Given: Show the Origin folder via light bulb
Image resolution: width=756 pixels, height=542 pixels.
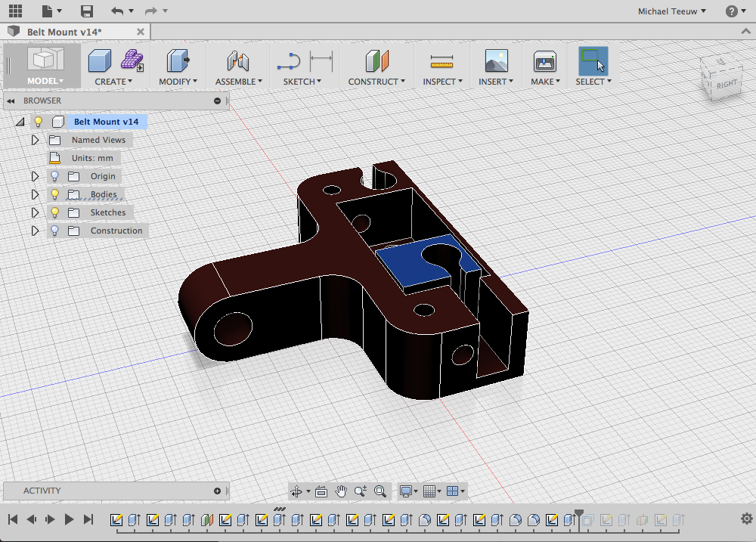Looking at the screenshot, I should point(54,176).
